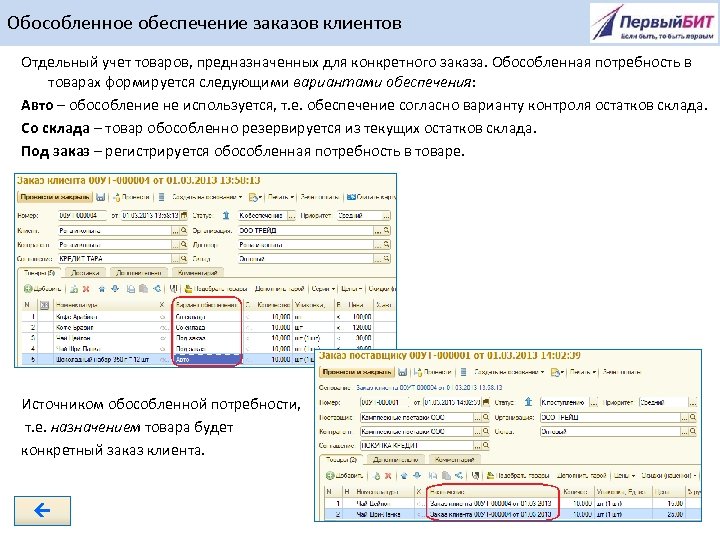Open Создать на основании dropdown in Заказ поставщику
Screen dimensions: 720x540
509,372
